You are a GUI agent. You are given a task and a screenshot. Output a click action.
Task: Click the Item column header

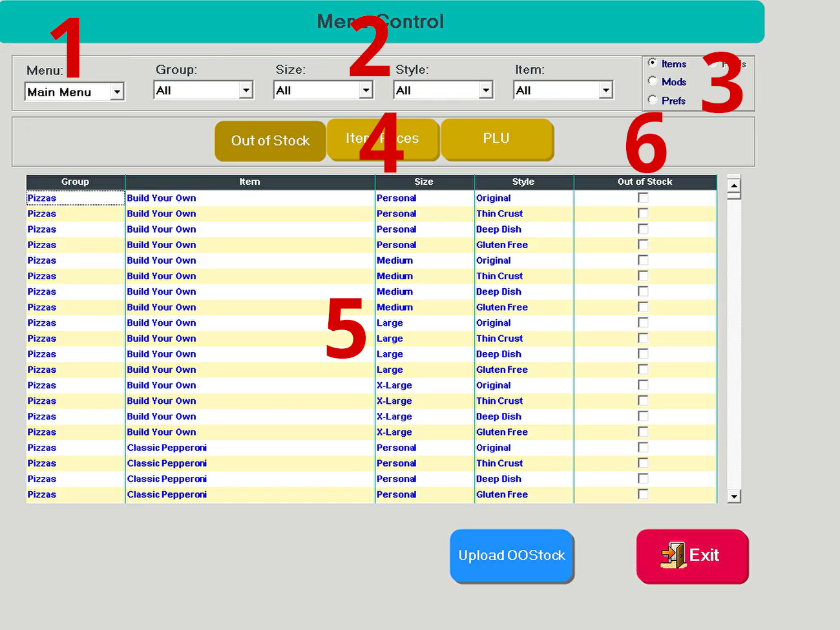pyautogui.click(x=250, y=182)
